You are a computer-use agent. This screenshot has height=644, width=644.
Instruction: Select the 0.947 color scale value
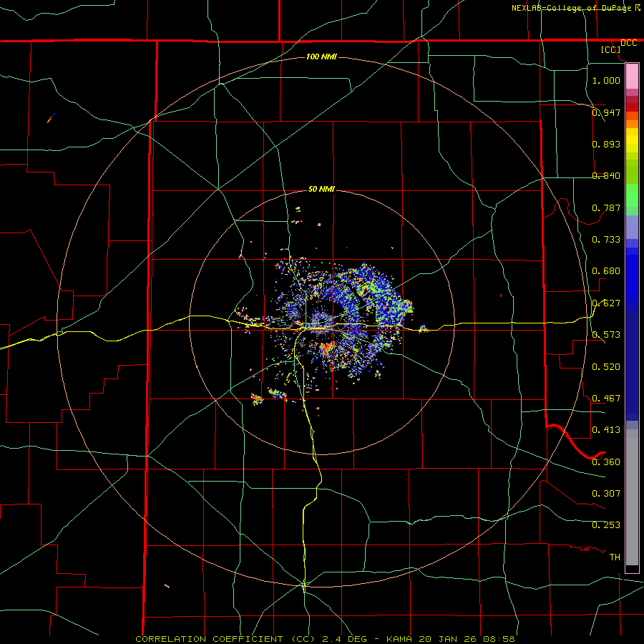(606, 112)
